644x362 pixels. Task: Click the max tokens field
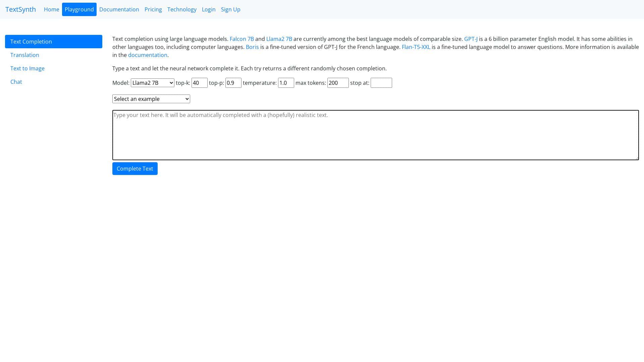[x=338, y=83]
